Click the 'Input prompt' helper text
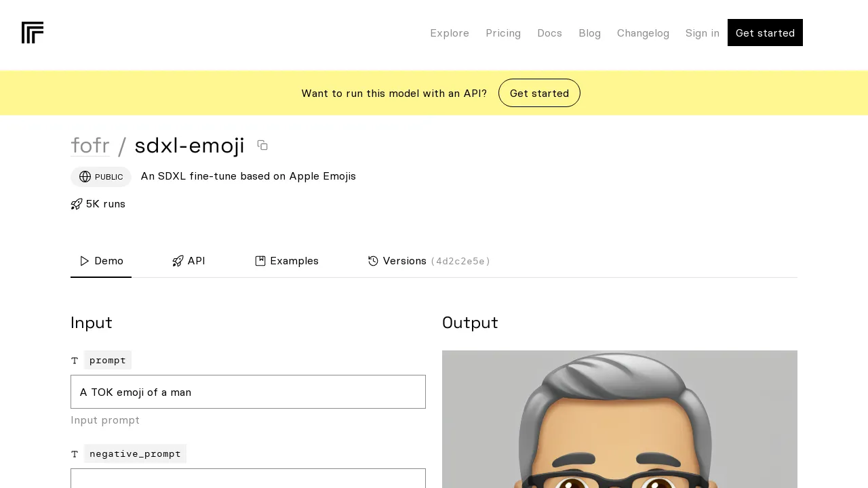Screen dimensions: 868x488 point(105,420)
